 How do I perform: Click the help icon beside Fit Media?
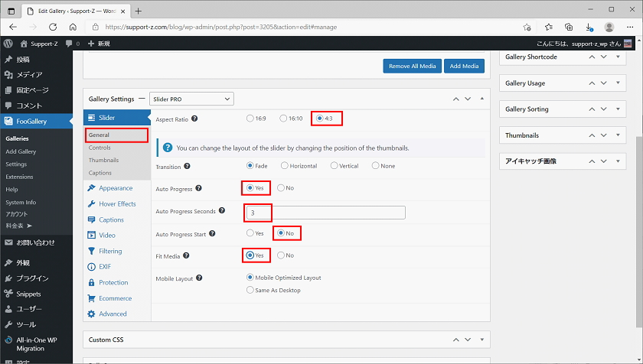pyautogui.click(x=186, y=255)
